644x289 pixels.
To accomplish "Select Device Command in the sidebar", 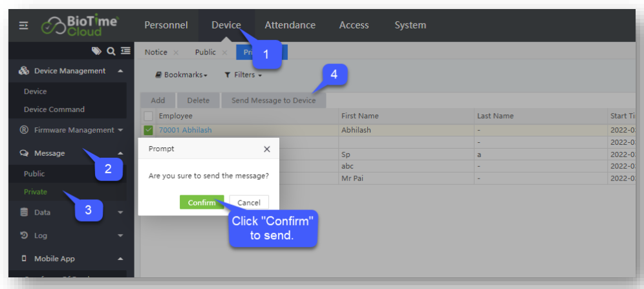I will [54, 109].
